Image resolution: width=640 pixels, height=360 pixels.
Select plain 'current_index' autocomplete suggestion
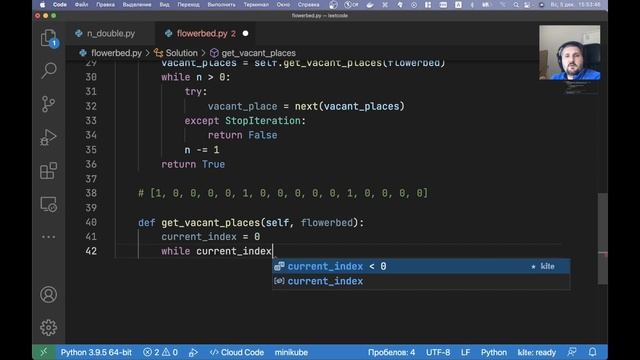(421, 281)
